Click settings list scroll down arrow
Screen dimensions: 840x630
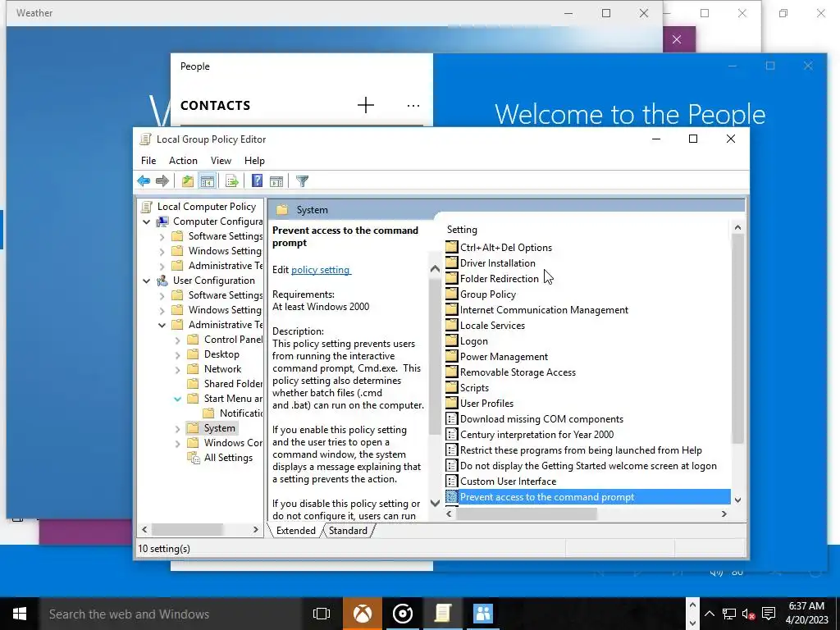737,500
